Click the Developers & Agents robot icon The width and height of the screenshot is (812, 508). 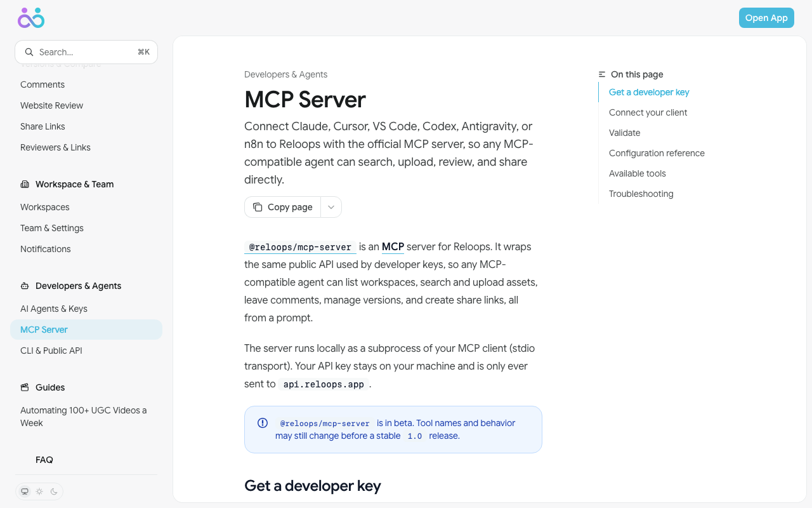[x=25, y=286]
